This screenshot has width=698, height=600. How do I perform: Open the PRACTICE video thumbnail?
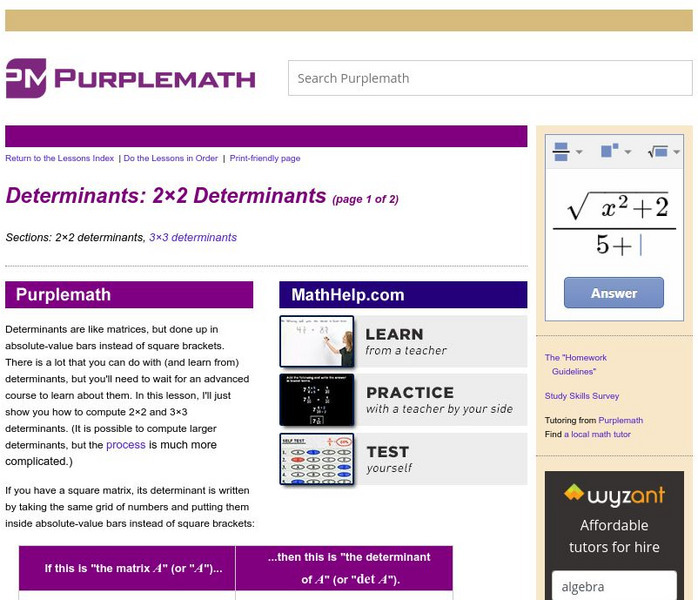point(317,400)
